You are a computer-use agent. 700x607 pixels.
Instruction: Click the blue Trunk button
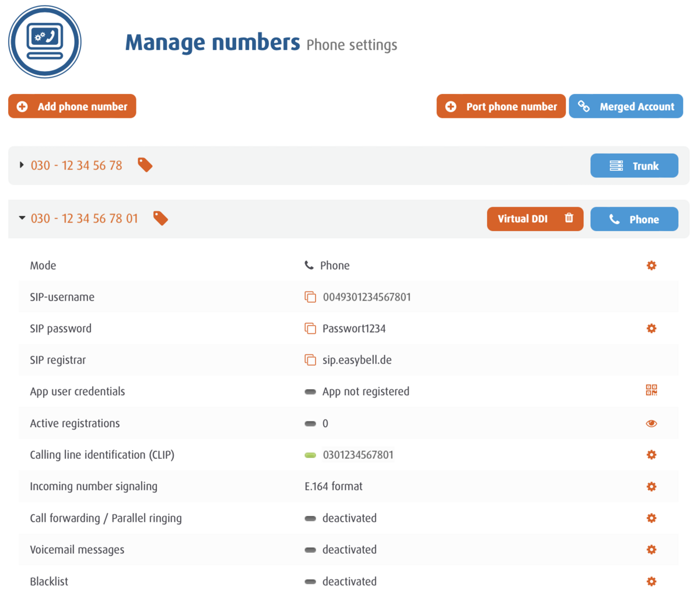634,166
